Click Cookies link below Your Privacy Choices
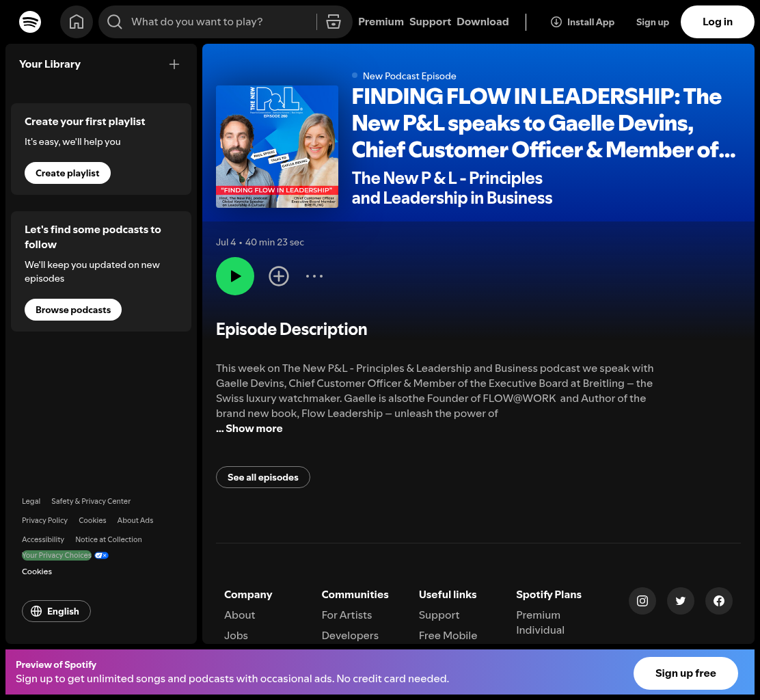This screenshot has height=700, width=760. click(37, 572)
